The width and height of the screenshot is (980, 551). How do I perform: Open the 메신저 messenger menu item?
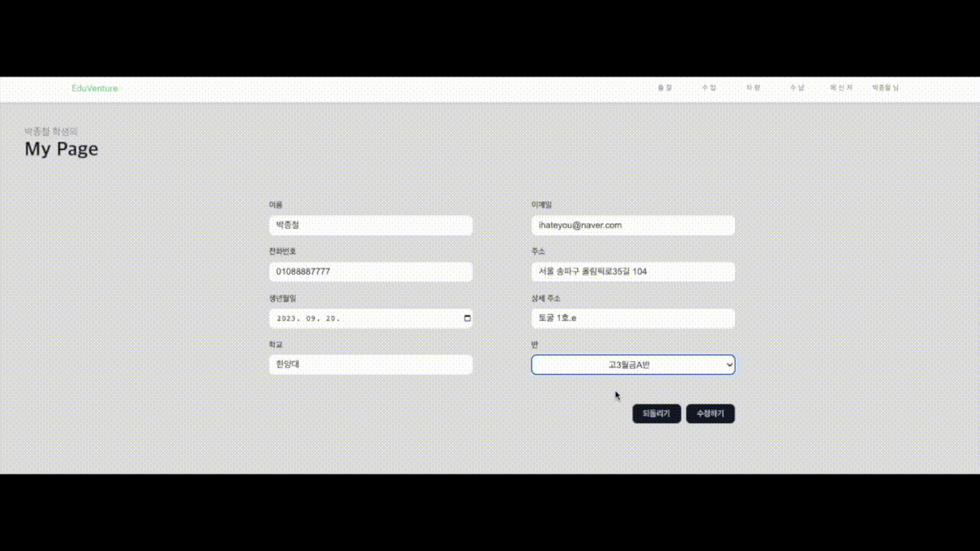(x=841, y=87)
